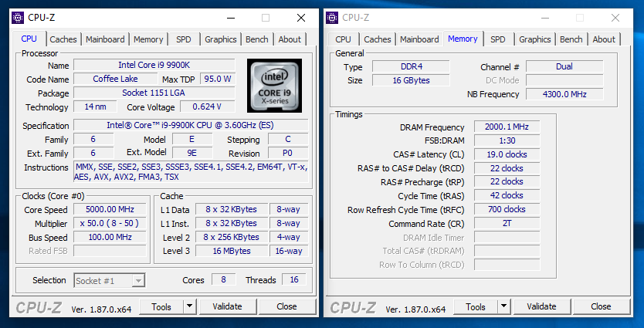Click the Intel Core i9 processor logo
This screenshot has width=644, height=328.
point(274,86)
